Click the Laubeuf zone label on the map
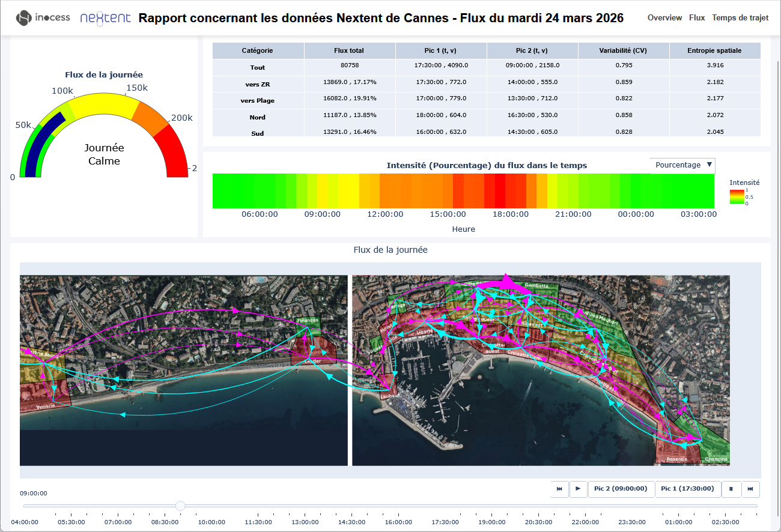The width and height of the screenshot is (781, 532). coord(390,396)
